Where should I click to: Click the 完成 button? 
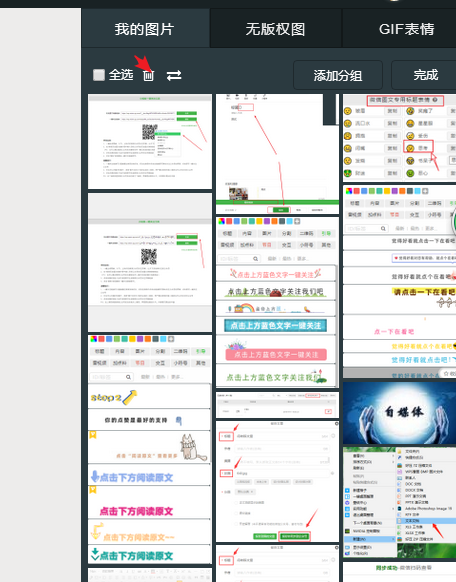coord(425,75)
